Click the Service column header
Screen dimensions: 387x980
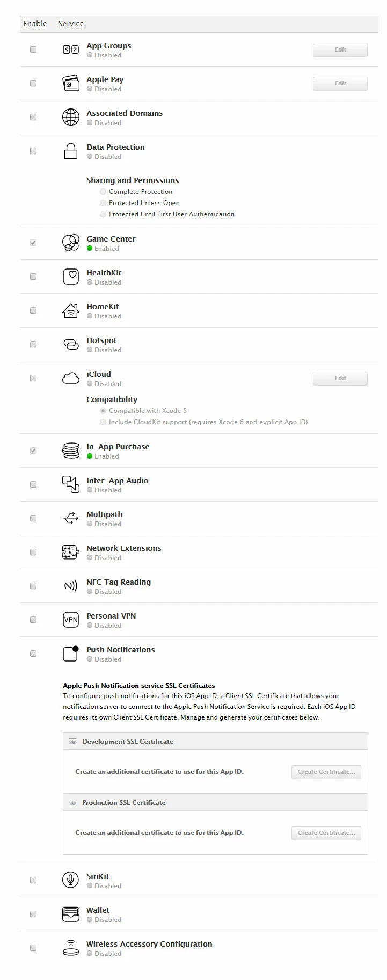tap(71, 24)
